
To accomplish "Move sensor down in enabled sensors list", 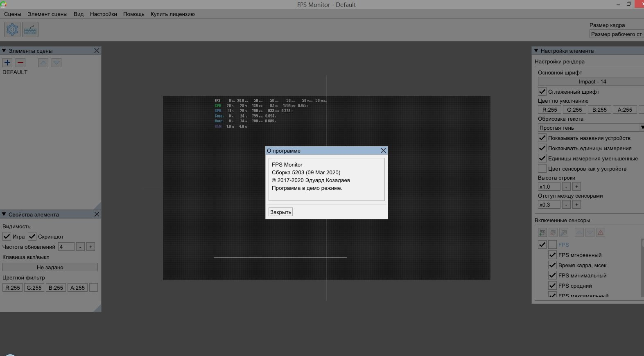I will tap(590, 232).
